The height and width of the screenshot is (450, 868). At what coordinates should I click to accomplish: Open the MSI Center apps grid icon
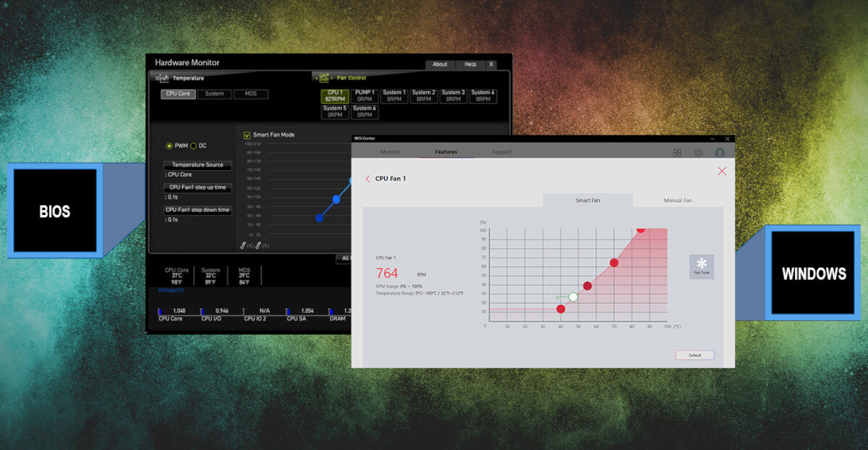pyautogui.click(x=677, y=153)
